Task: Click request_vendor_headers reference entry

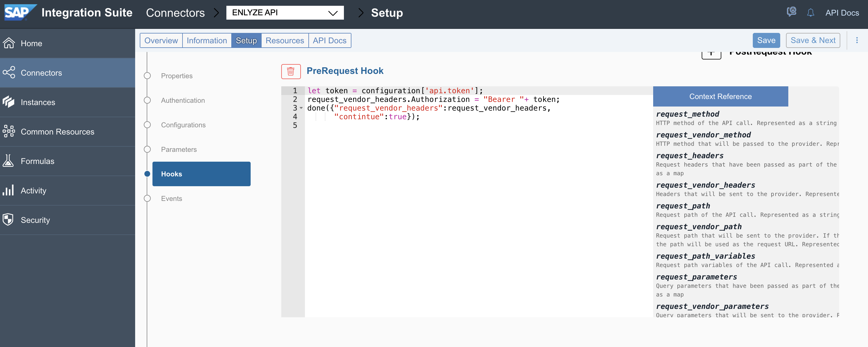Action: pyautogui.click(x=705, y=185)
